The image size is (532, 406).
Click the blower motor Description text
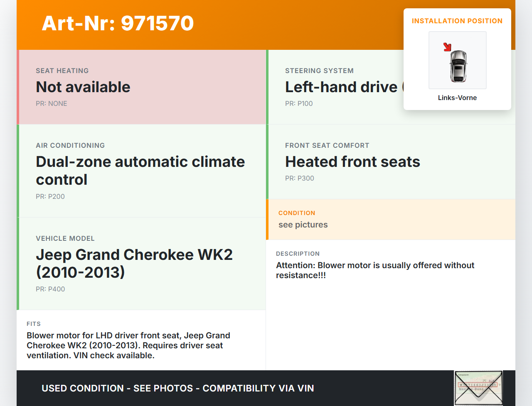[375, 271]
